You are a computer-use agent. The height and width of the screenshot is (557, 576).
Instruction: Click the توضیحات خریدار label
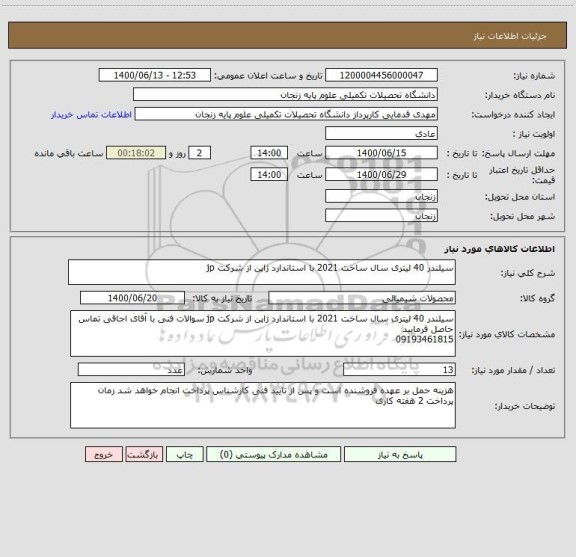525,406
